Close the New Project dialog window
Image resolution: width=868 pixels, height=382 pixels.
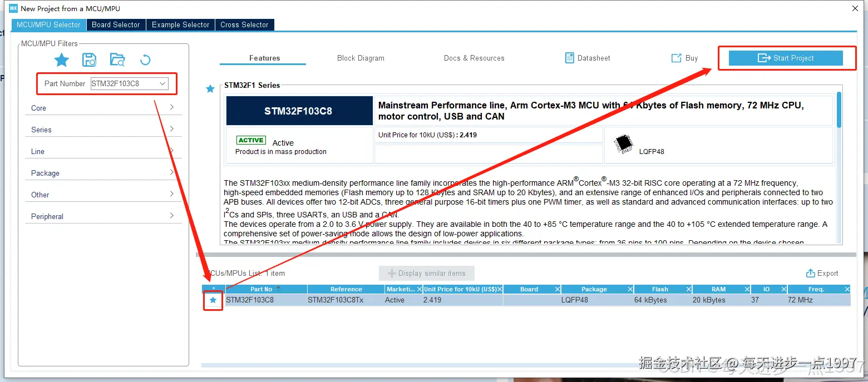855,8
